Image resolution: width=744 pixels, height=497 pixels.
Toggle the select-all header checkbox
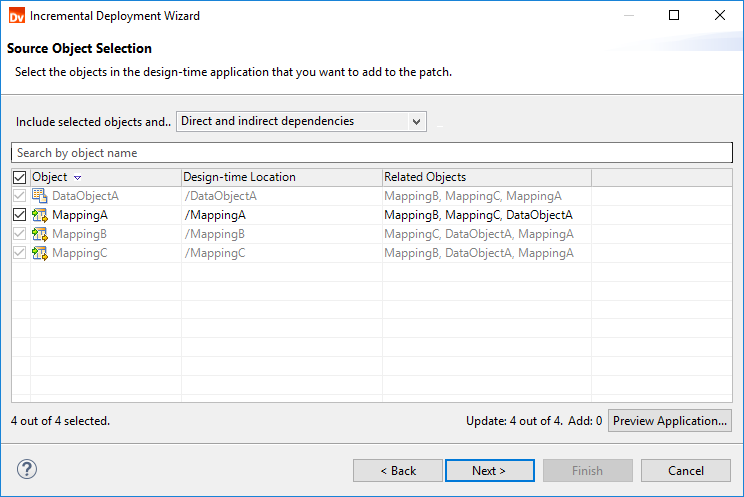click(x=20, y=177)
